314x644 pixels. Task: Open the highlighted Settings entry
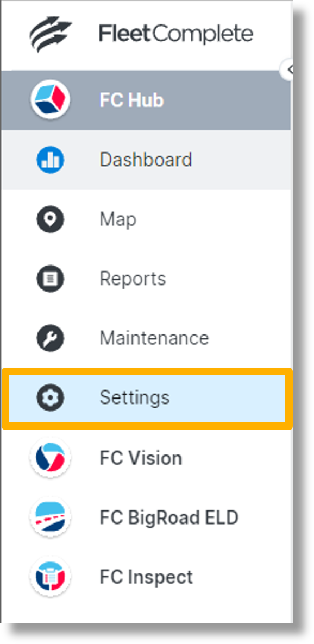point(136,397)
